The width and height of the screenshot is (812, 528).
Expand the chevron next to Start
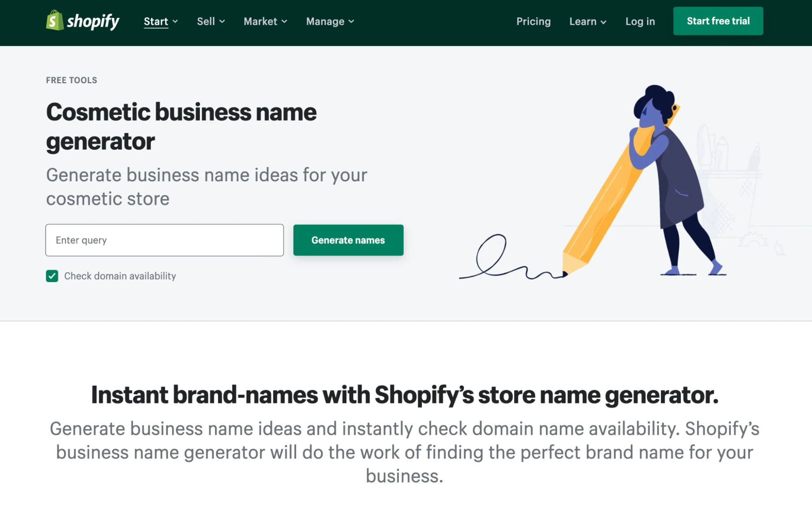click(175, 22)
